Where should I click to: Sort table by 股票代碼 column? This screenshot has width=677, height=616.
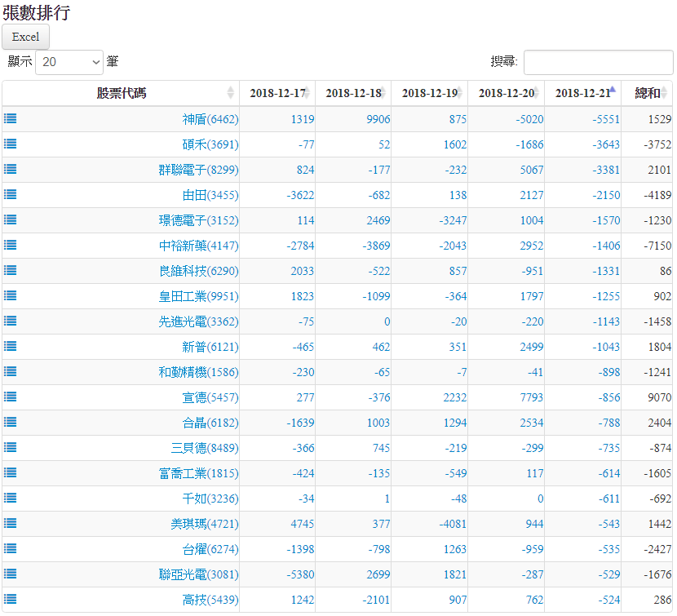121,93
